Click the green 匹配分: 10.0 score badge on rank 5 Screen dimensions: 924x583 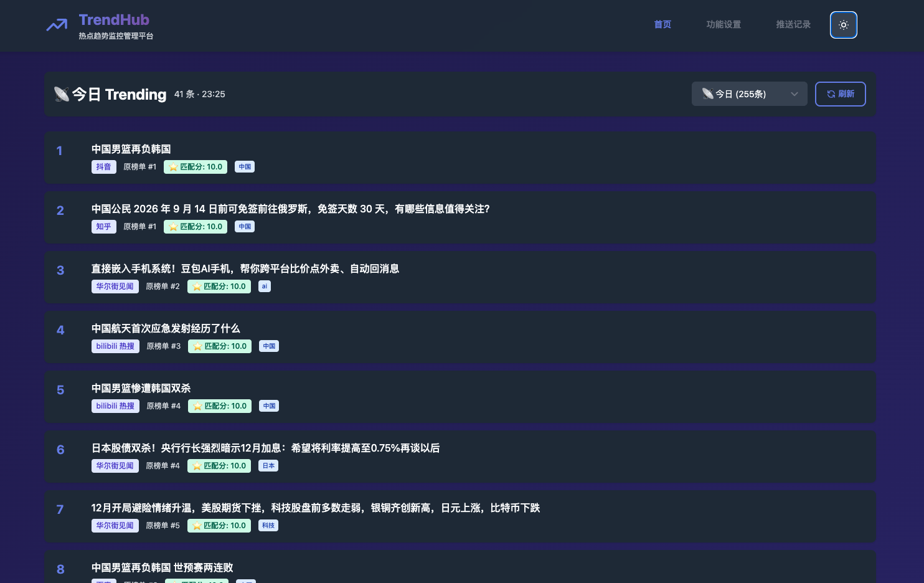pyautogui.click(x=219, y=405)
